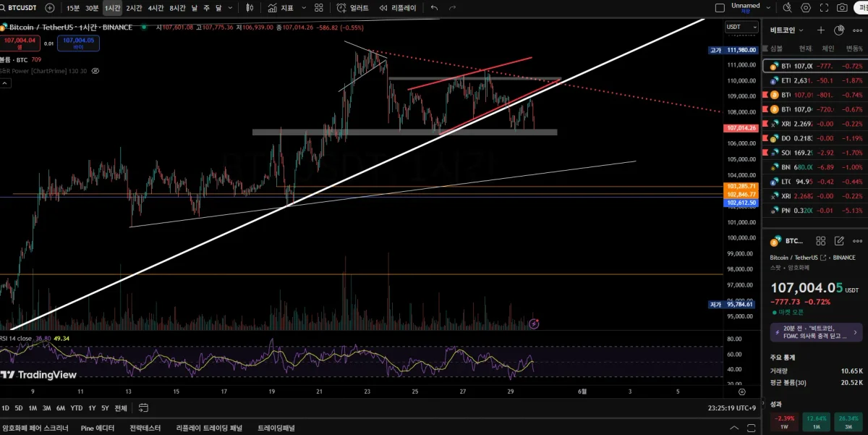Open the symbol details grid icon
This screenshot has height=435, width=868.
pyautogui.click(x=821, y=241)
